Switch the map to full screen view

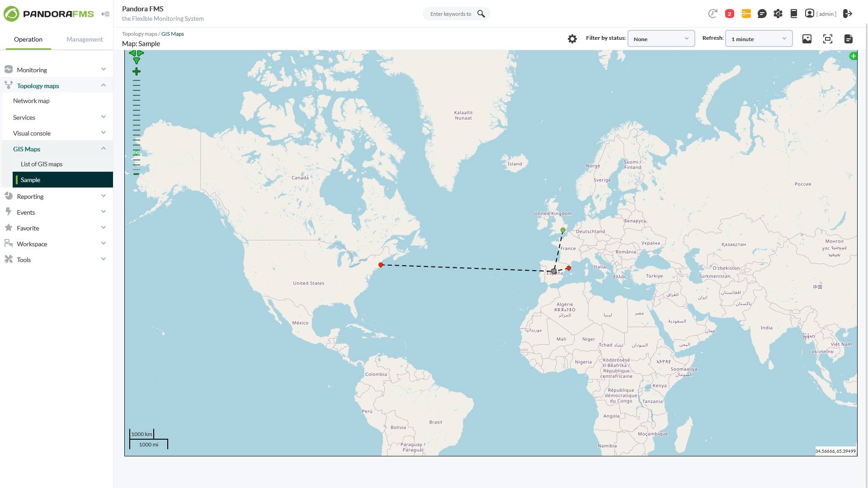click(x=827, y=39)
